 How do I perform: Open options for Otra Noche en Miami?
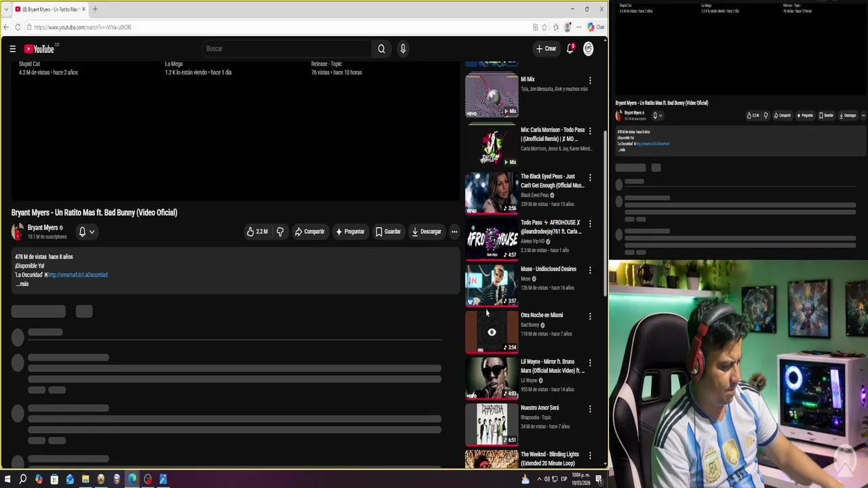click(x=590, y=316)
